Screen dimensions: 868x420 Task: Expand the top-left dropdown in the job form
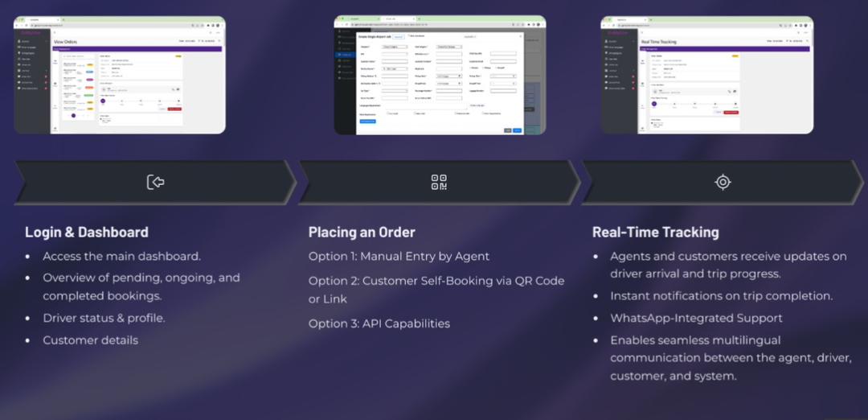coord(394,47)
